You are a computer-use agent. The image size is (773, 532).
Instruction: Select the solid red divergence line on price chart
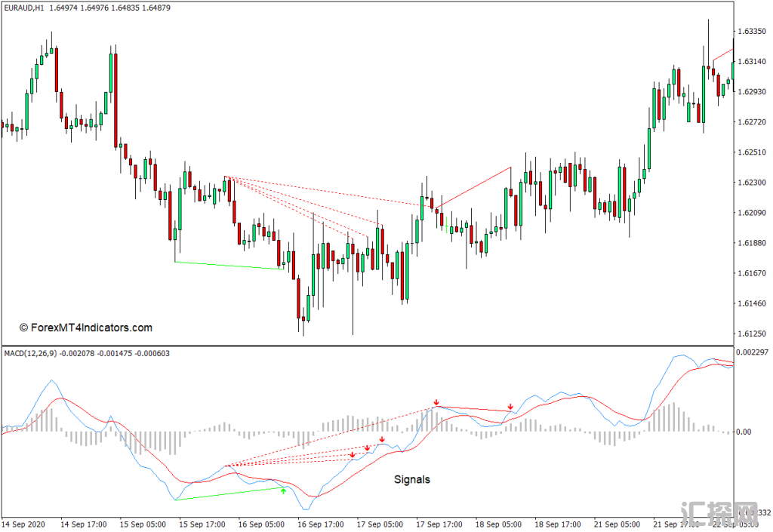point(473,187)
